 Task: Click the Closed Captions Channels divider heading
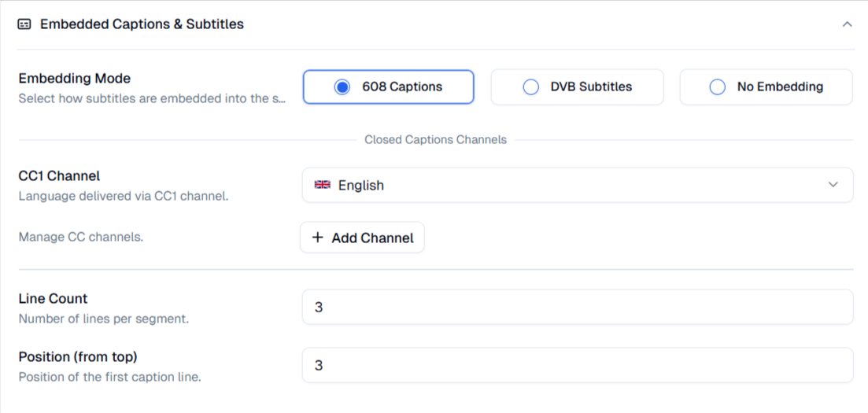pyautogui.click(x=435, y=140)
